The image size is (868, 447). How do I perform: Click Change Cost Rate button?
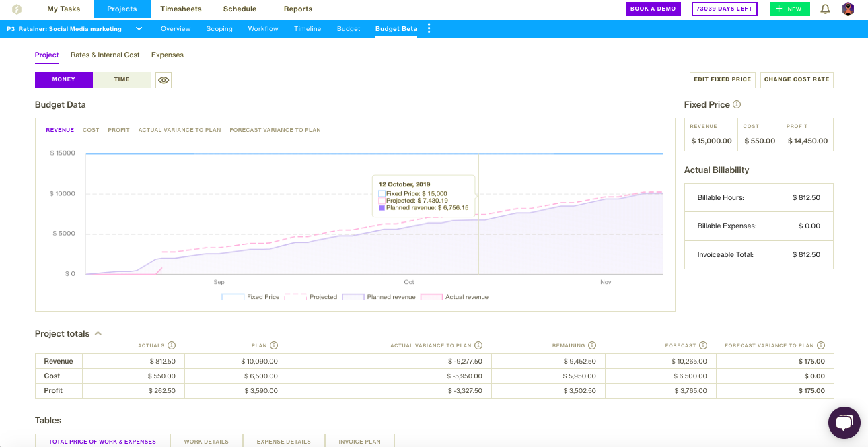[797, 79]
